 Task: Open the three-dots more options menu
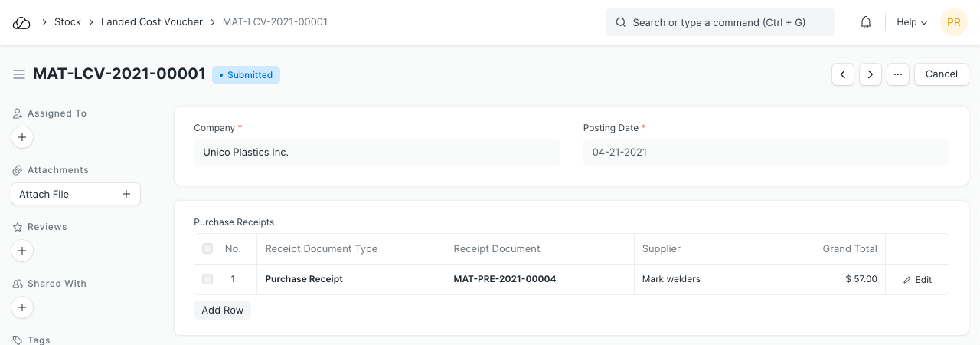pyautogui.click(x=898, y=74)
